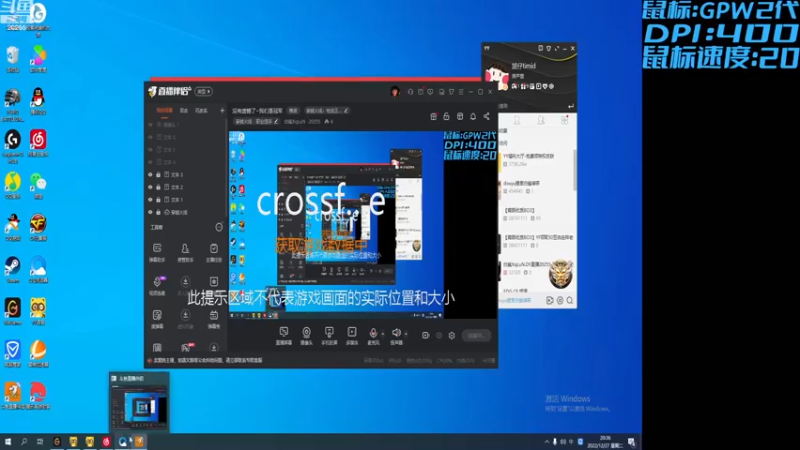Toggle visibility eye for 穿越火线 layer
The image size is (800, 450).
pyautogui.click(x=150, y=212)
